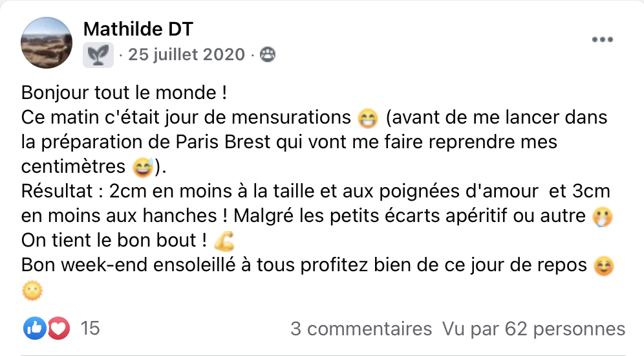Click Mathilde DT's profile picture
This screenshot has width=644, height=356.
(47, 43)
